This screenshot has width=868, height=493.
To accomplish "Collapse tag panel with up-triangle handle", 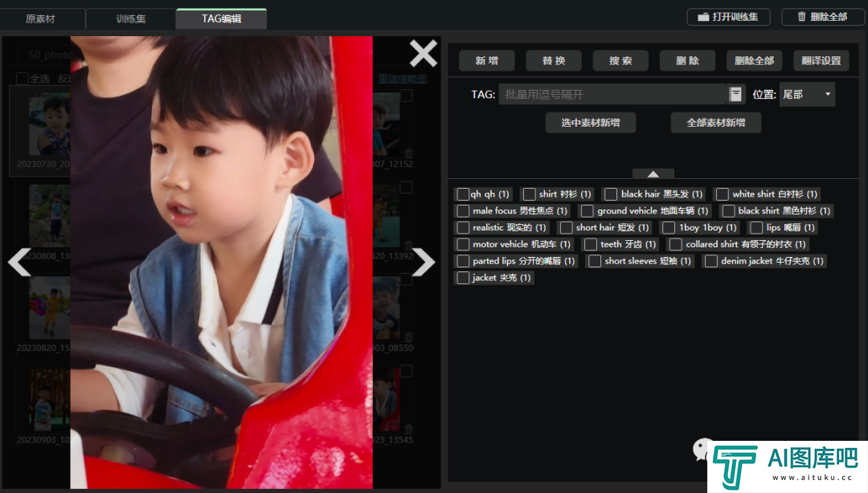I will pos(653,173).
